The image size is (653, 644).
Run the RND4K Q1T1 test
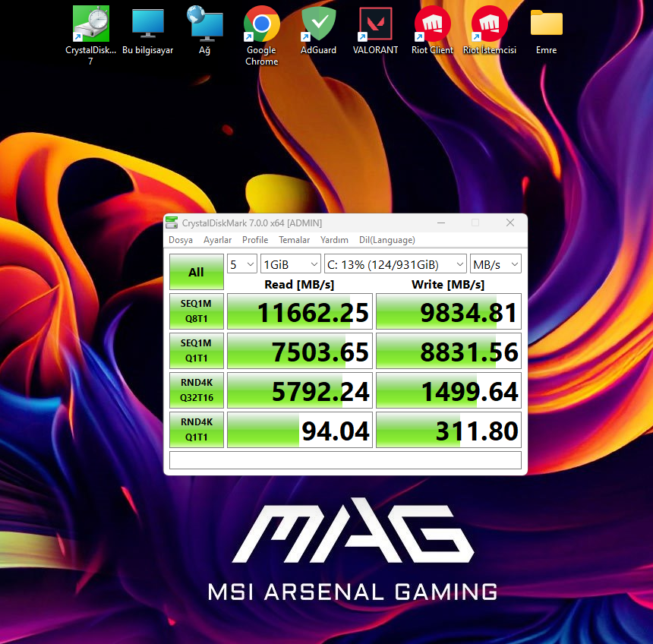click(197, 430)
